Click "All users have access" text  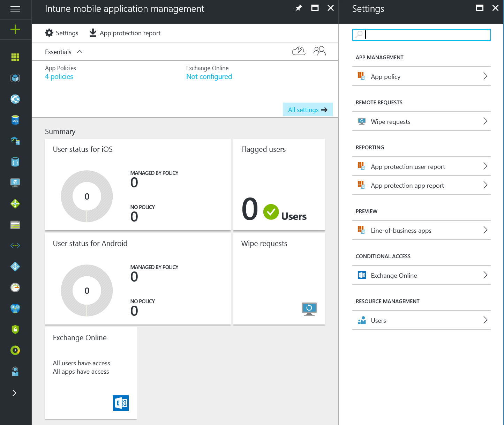point(81,363)
